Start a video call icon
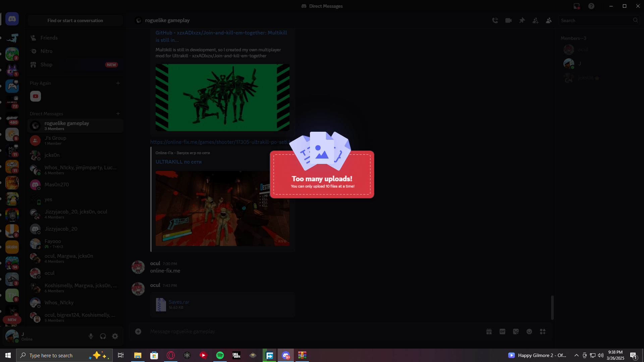 point(508,20)
